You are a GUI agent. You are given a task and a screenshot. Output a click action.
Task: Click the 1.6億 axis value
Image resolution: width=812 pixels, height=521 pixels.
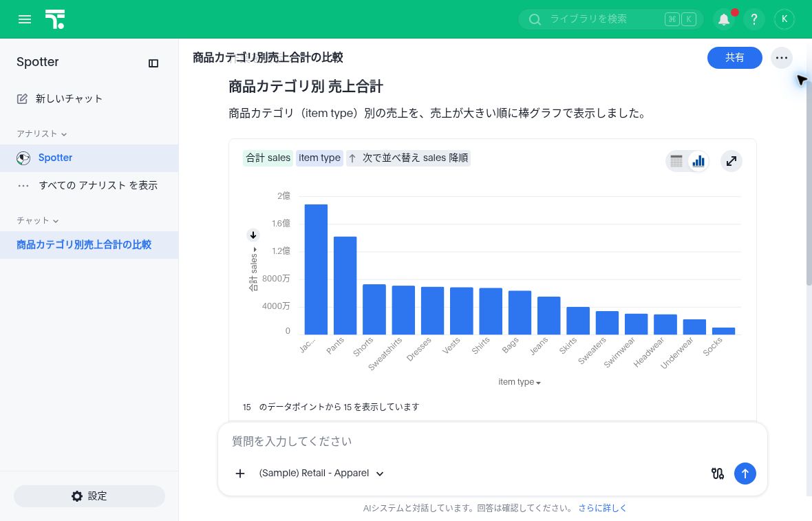point(281,224)
